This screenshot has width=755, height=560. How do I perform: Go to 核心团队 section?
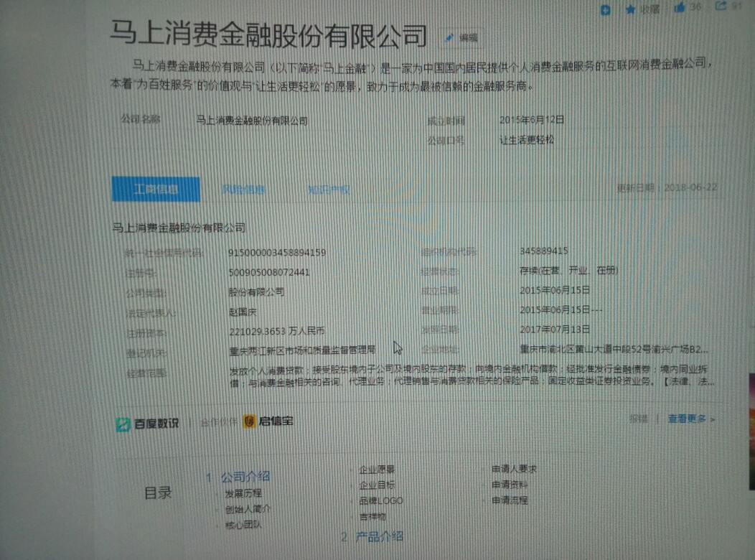(243, 524)
